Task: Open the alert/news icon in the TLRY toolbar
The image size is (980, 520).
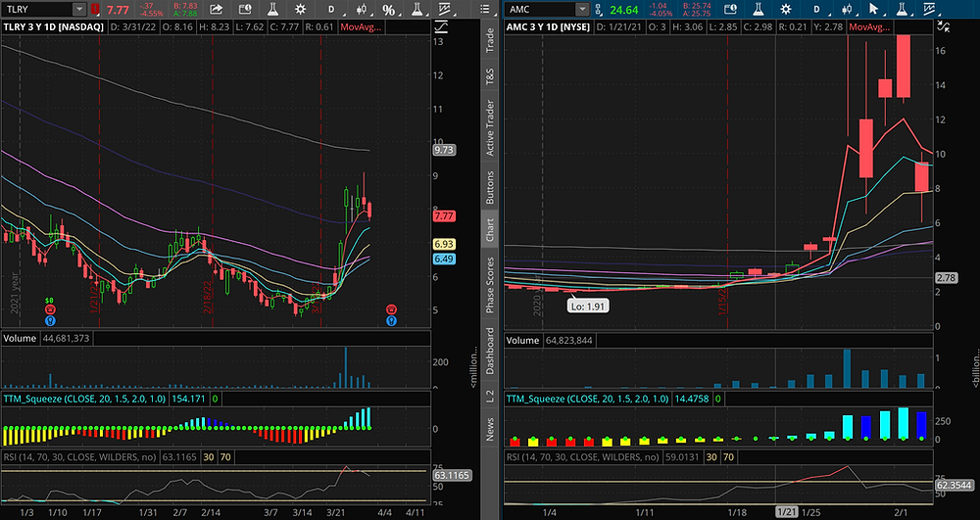Action: coord(245,10)
